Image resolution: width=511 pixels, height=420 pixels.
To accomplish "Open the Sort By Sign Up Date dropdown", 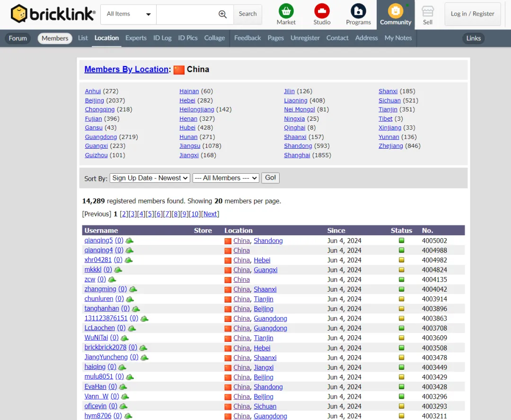I will [x=150, y=178].
